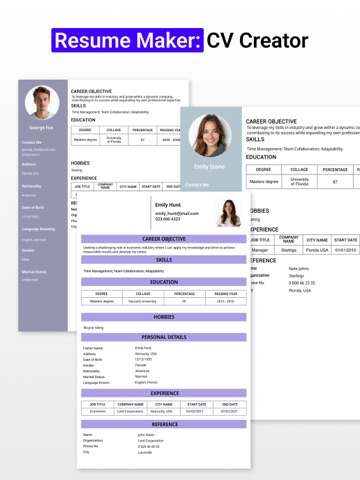
Task: Click 'Louisville' reference city
Action: [x=145, y=452]
